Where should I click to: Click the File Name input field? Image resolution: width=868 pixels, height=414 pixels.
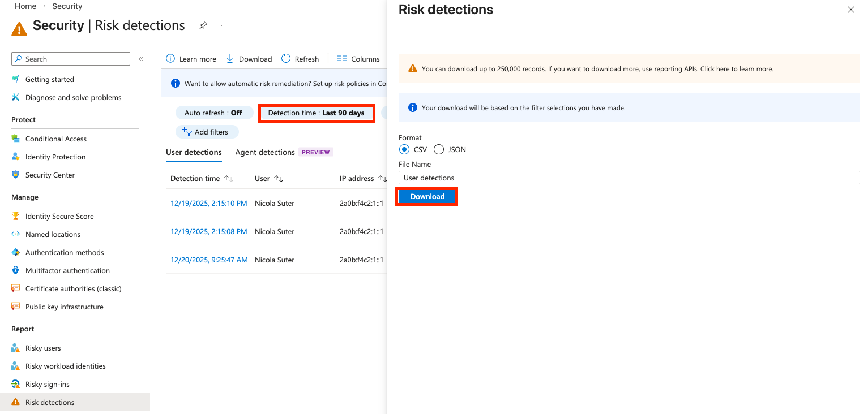(x=628, y=178)
